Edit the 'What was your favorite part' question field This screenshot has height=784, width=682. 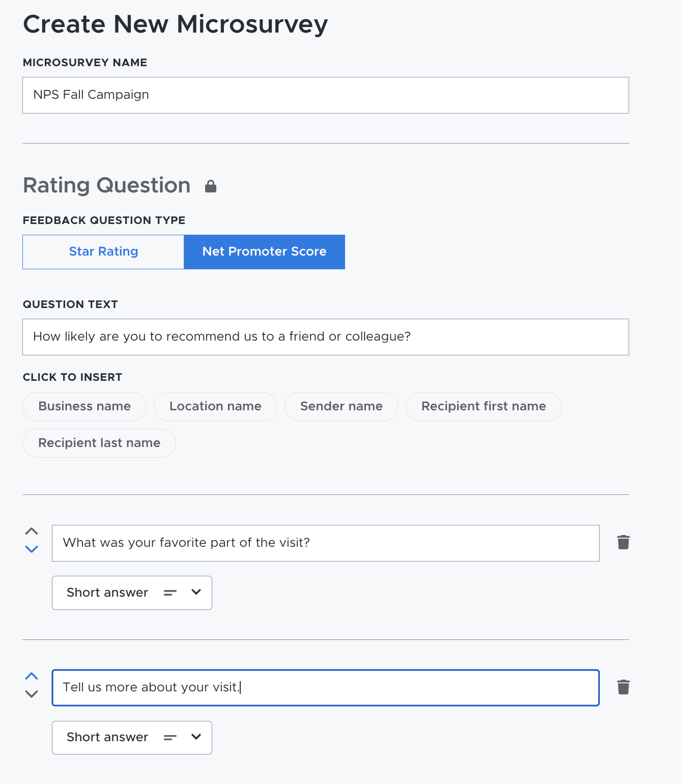click(326, 543)
